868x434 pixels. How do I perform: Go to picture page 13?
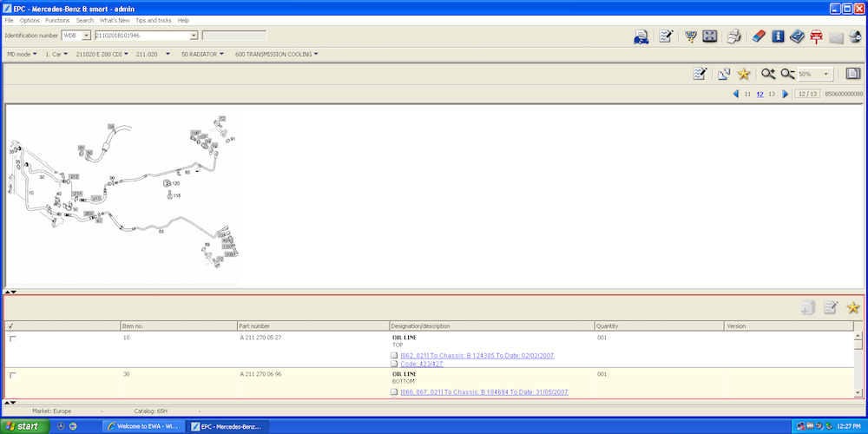(x=772, y=94)
